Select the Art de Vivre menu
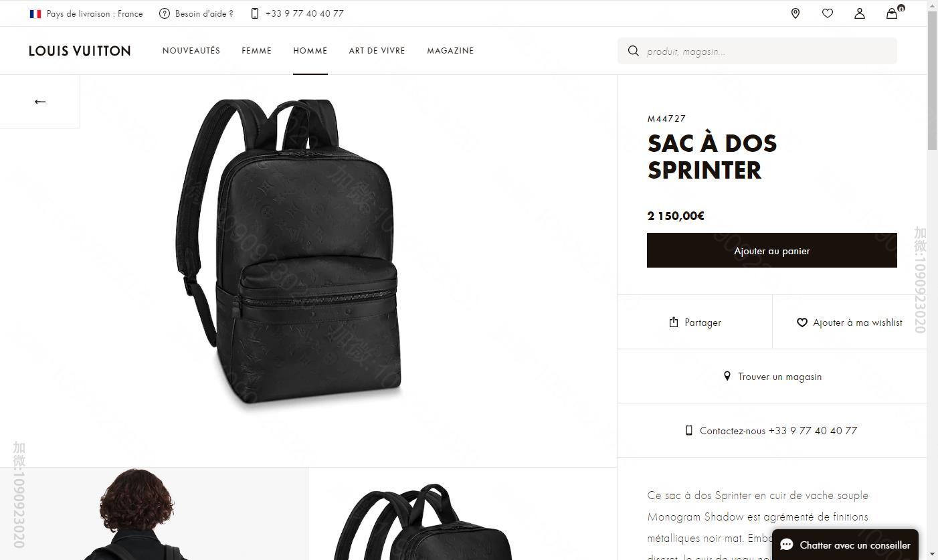Viewport: 938px width, 560px height. click(377, 51)
